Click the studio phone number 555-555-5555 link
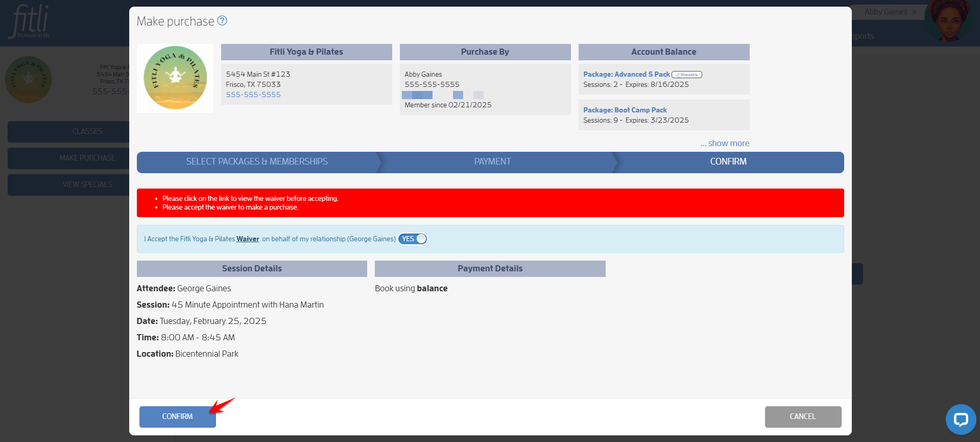980x442 pixels. coord(253,95)
